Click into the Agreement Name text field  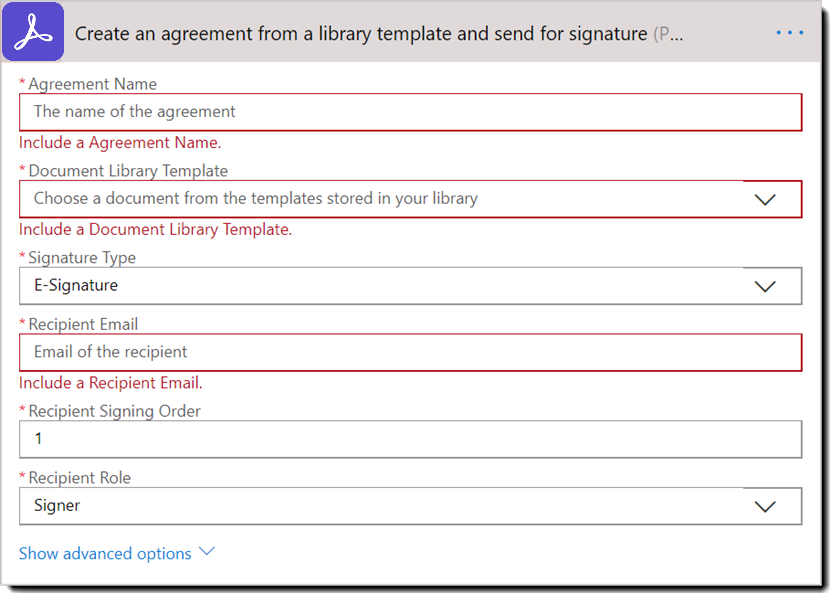pyautogui.click(x=410, y=112)
